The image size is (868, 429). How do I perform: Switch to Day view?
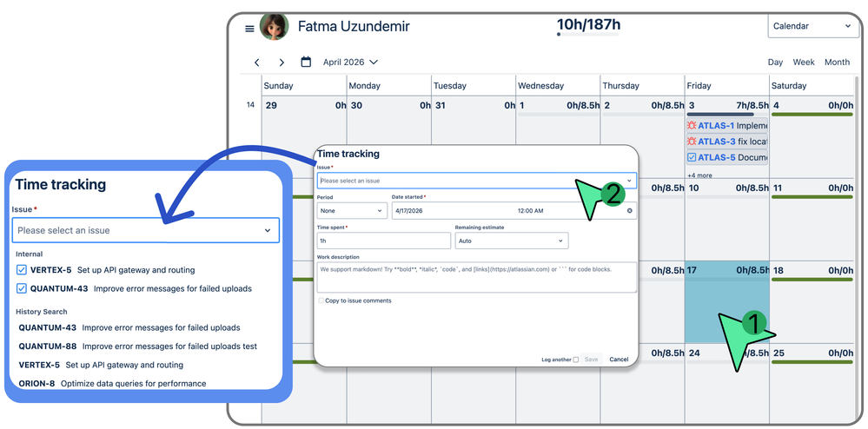pos(775,62)
